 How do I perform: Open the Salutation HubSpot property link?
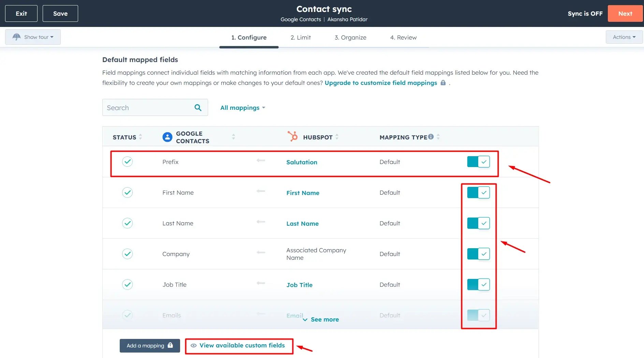pos(302,162)
